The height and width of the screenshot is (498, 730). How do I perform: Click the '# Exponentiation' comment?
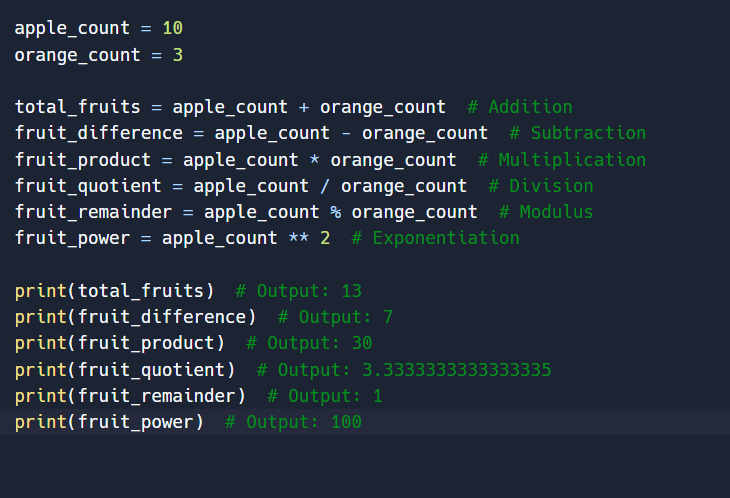(x=435, y=238)
